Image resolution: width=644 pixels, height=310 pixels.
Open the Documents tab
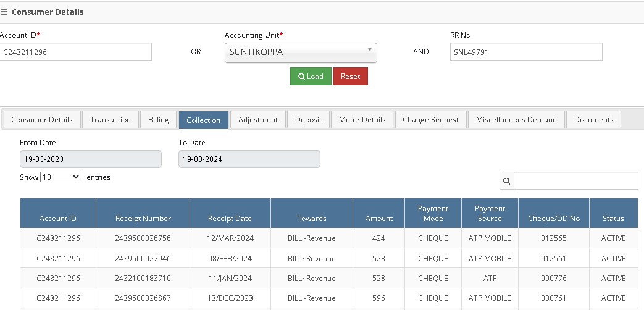click(x=593, y=119)
